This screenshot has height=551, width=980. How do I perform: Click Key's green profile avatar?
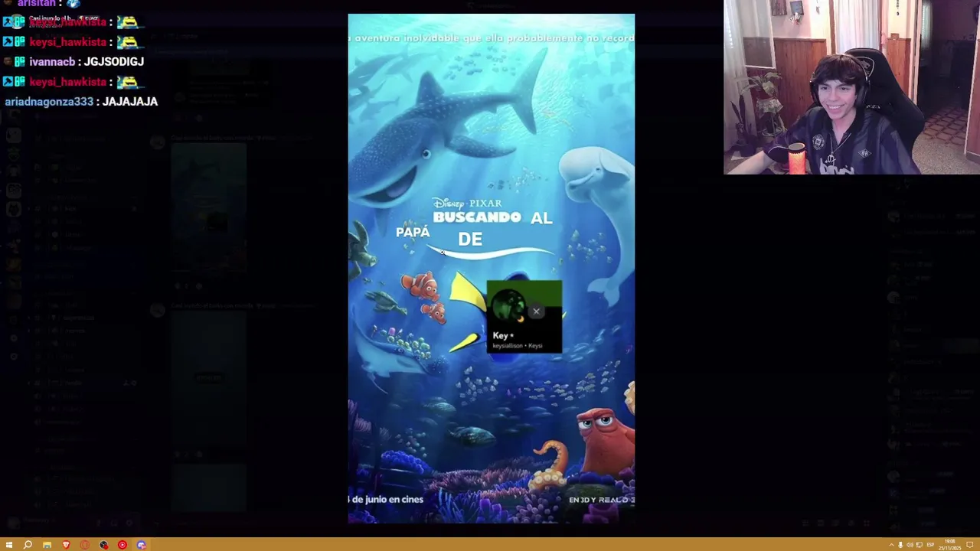pos(508,307)
